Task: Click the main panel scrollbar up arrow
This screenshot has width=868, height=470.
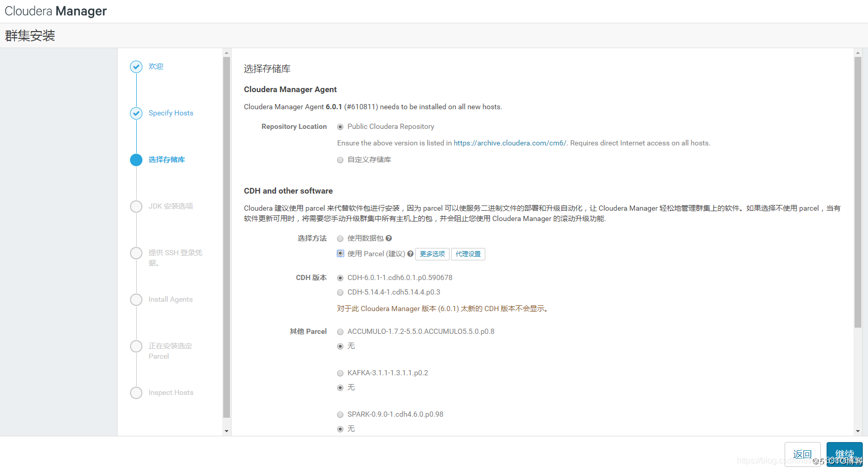Action: [858, 53]
